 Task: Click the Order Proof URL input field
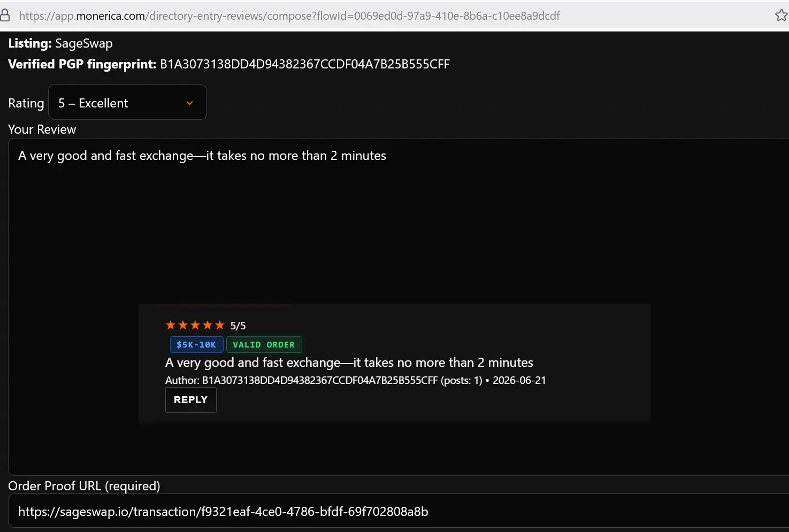(x=399, y=512)
